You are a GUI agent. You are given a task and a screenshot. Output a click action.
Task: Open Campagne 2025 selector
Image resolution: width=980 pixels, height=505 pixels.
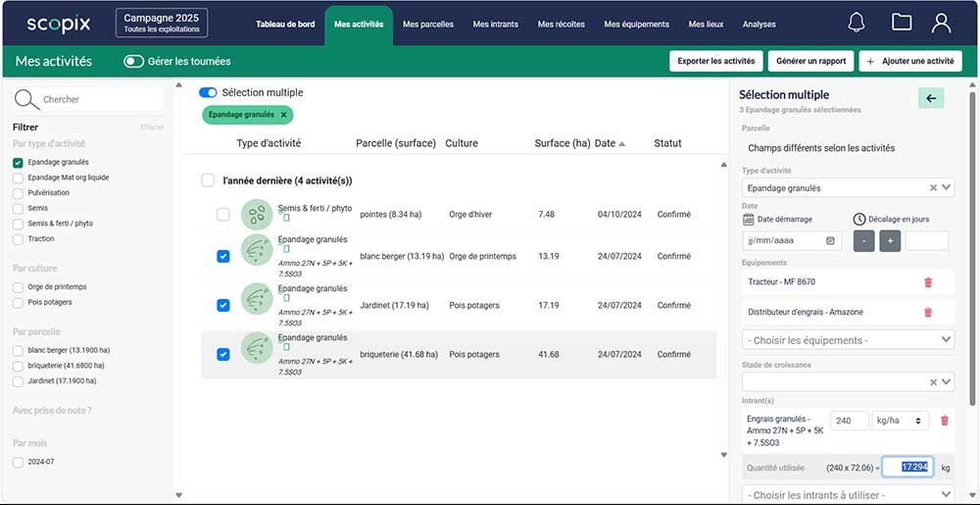tap(162, 24)
